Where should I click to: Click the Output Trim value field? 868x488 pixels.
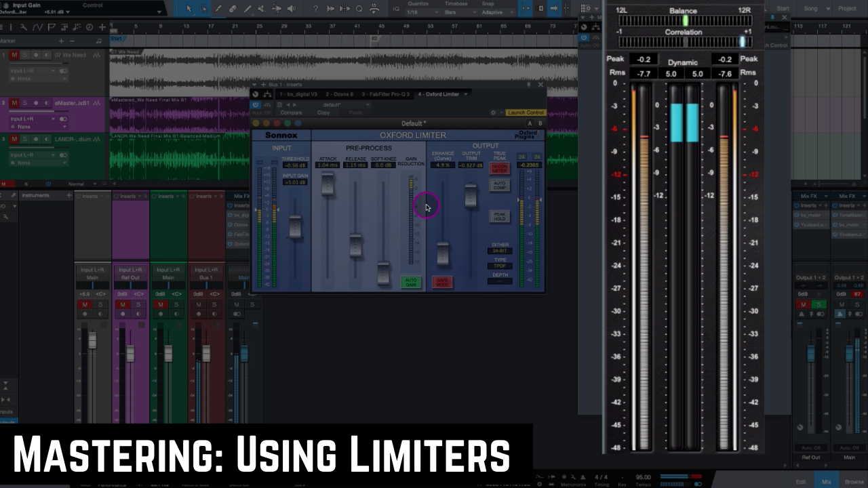coord(471,165)
